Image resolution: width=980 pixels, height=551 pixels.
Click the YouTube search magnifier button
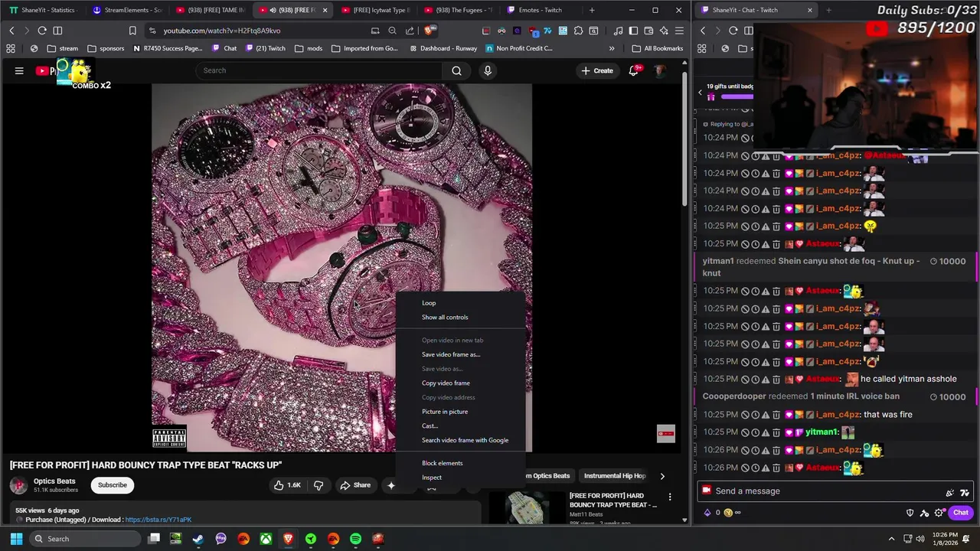coord(456,70)
